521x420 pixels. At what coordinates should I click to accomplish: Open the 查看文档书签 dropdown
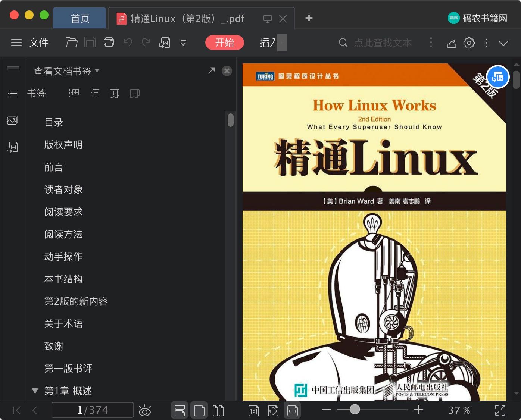pyautogui.click(x=66, y=71)
